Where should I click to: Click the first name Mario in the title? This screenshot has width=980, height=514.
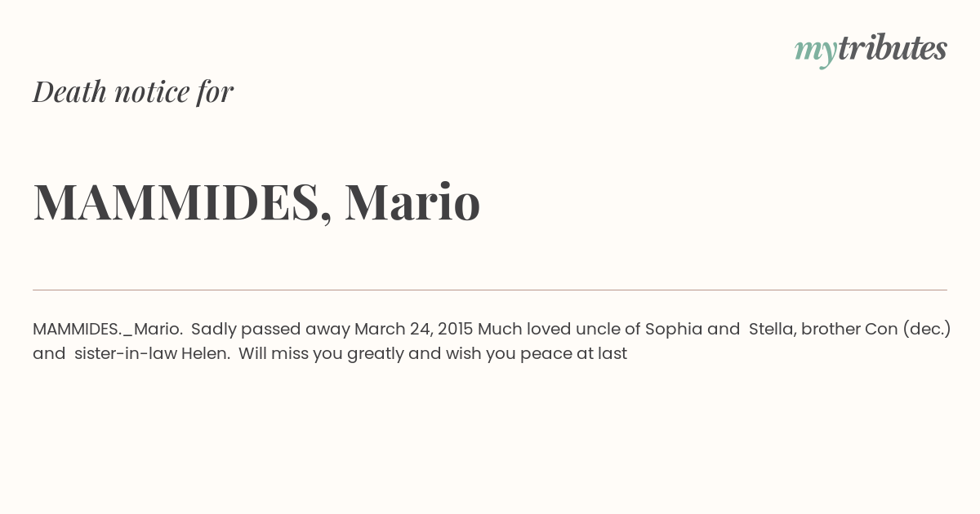[x=412, y=202]
